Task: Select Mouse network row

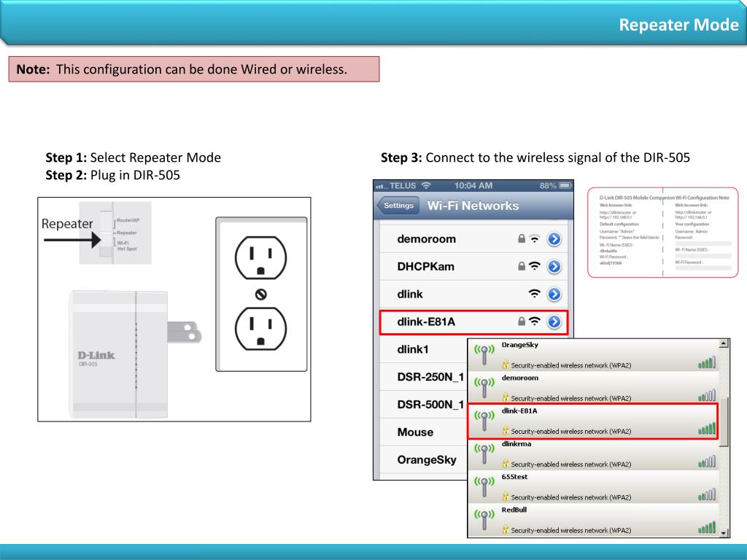Action: click(424, 432)
